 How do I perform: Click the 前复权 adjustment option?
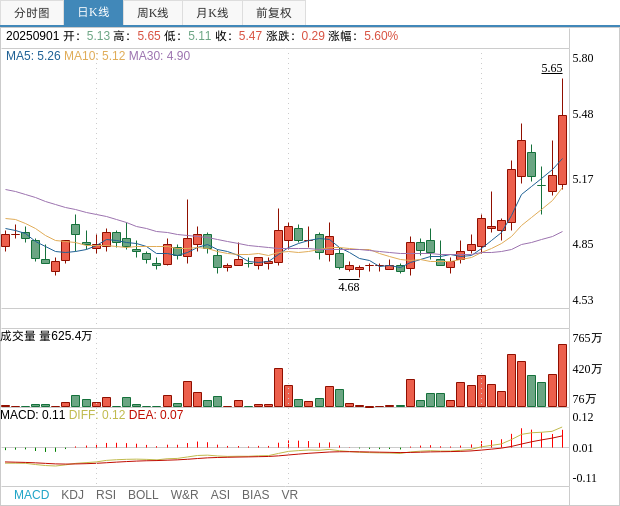coord(274,13)
